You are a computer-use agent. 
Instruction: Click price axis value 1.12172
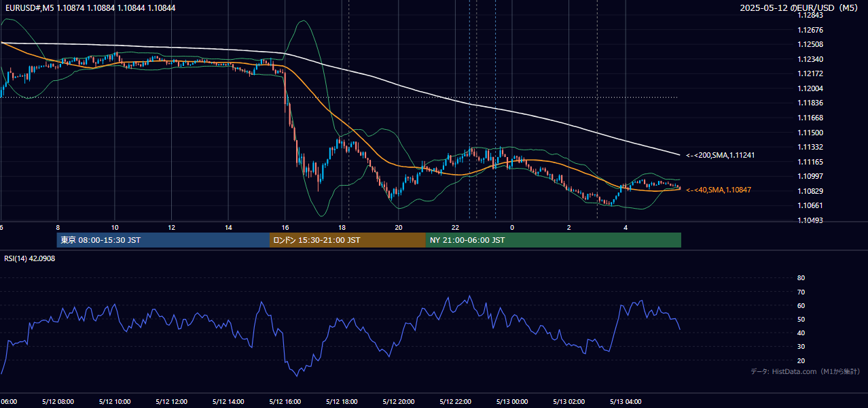click(x=811, y=73)
